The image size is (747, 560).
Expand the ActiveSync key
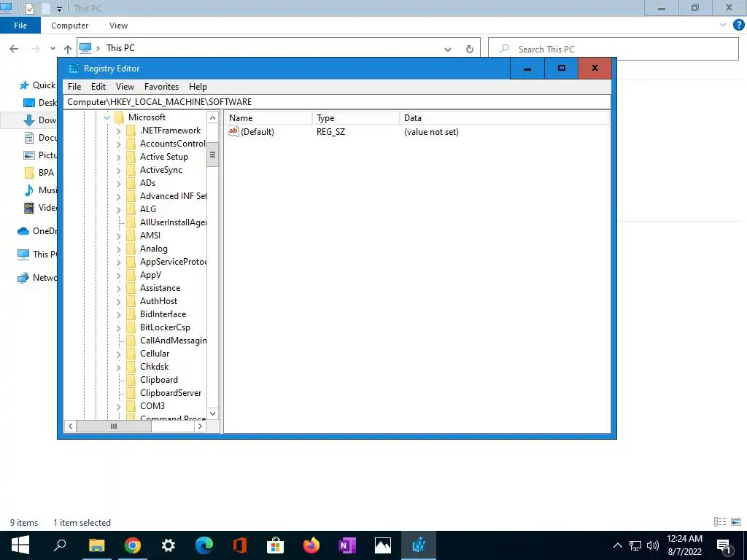pos(119,170)
